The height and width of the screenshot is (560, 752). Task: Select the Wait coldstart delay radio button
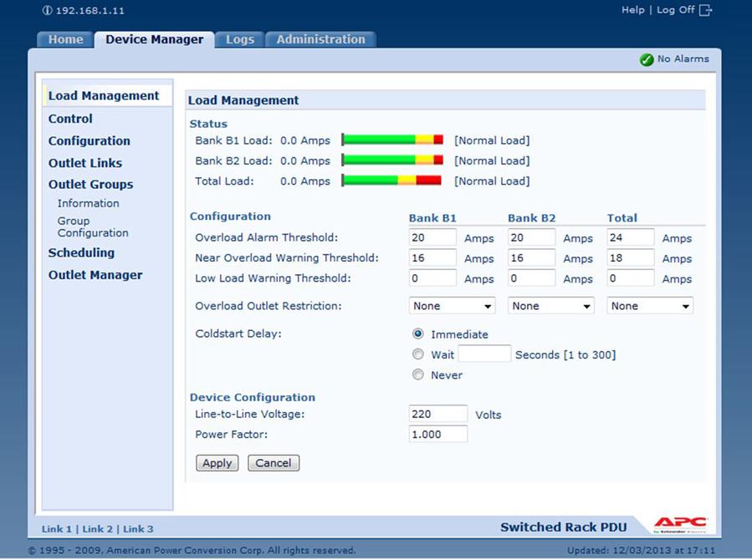[418, 354]
